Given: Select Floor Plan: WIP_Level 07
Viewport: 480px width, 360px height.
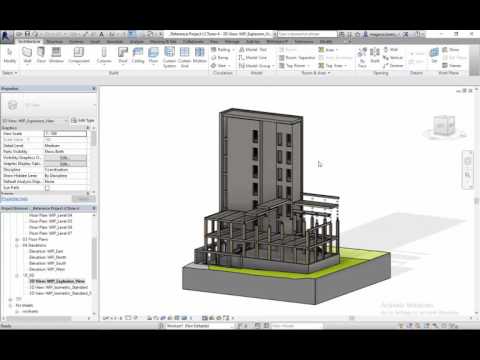Looking at the screenshot, I should [51, 233].
